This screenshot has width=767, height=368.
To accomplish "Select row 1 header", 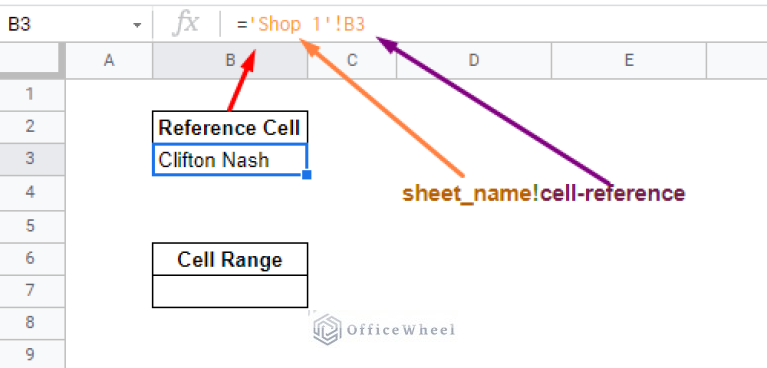I will point(32,94).
